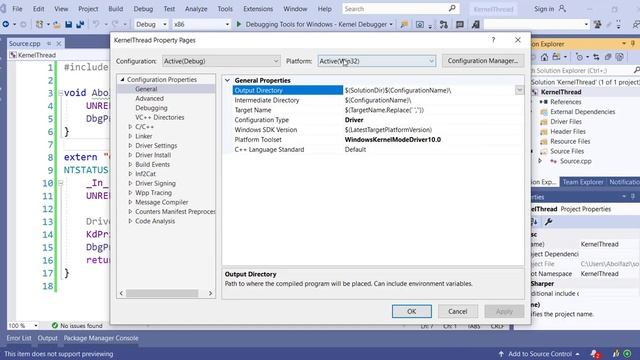The image size is (640, 360).
Task: Expand the C/C++ node
Action: pyautogui.click(x=130, y=127)
